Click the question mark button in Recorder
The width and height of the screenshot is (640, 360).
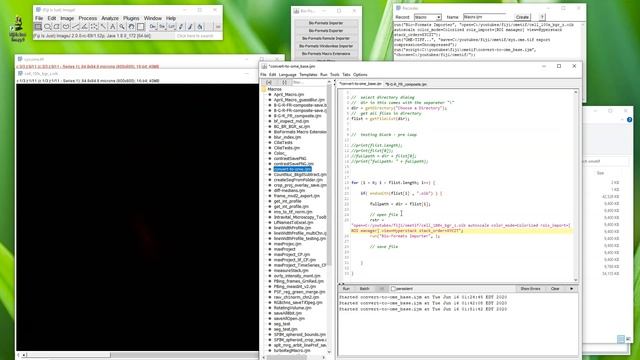542,17
